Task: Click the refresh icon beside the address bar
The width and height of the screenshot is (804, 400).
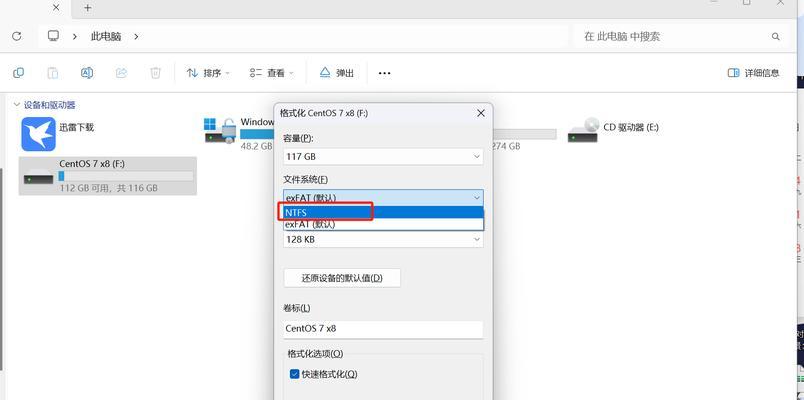Action: click(16, 36)
